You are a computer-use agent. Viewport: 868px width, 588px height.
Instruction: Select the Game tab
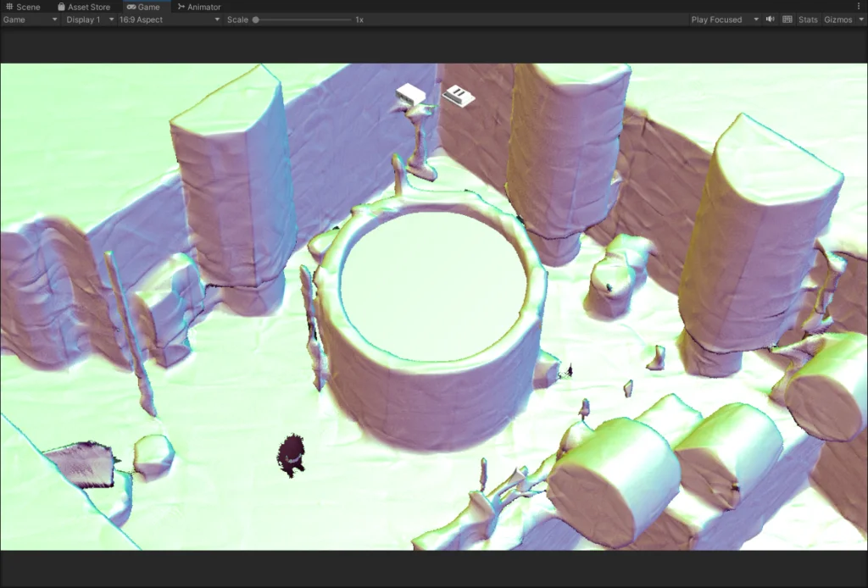(x=143, y=7)
